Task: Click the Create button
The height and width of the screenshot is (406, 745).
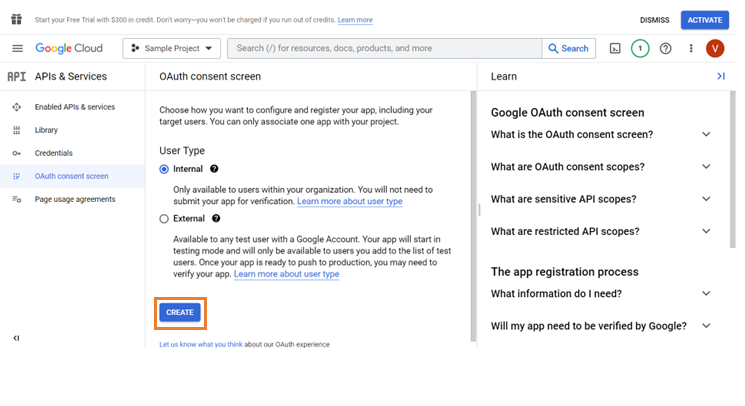Action: [180, 313]
